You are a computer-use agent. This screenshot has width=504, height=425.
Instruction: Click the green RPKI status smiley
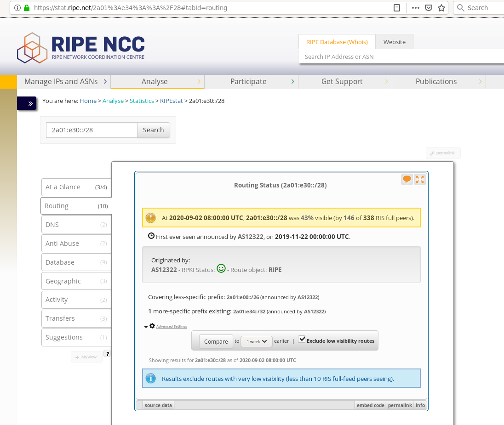221,268
